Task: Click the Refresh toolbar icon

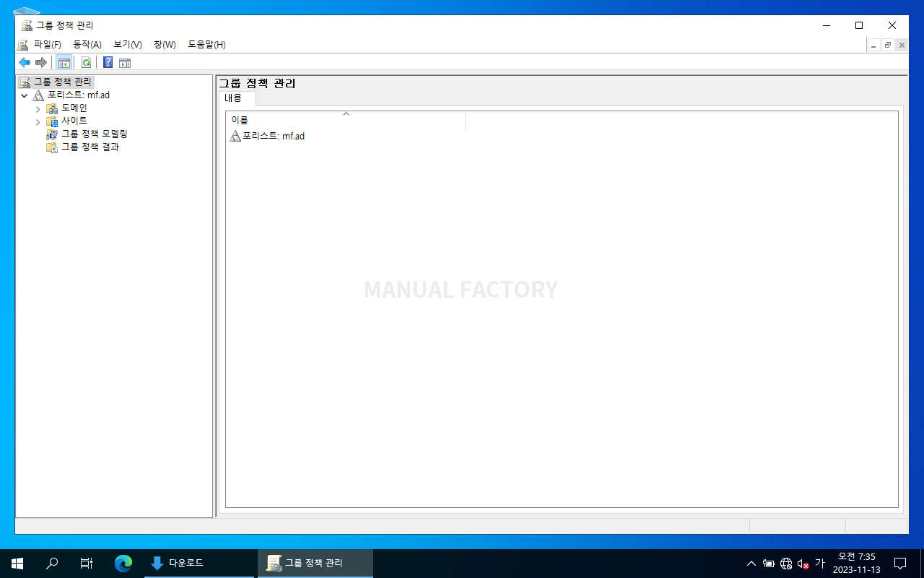Action: coord(86,63)
